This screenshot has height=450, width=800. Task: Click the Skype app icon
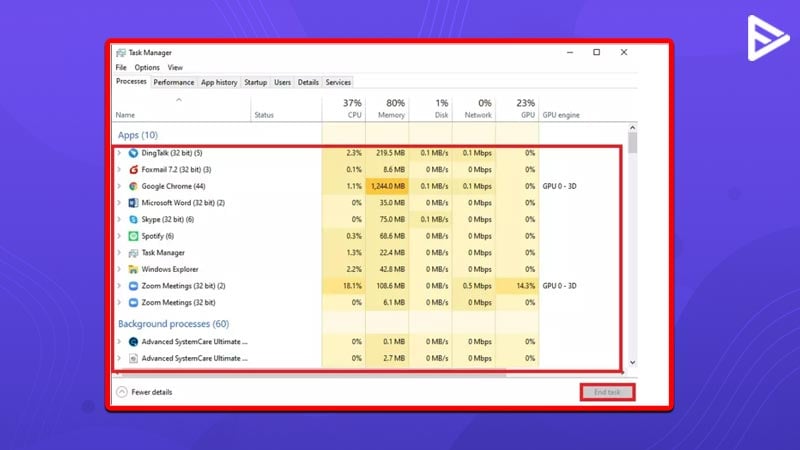coord(133,219)
